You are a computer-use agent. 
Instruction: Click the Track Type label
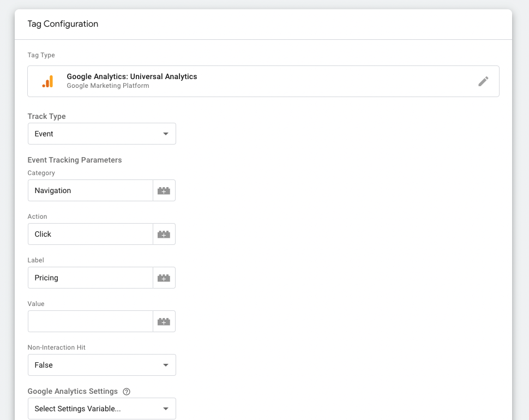pos(46,116)
